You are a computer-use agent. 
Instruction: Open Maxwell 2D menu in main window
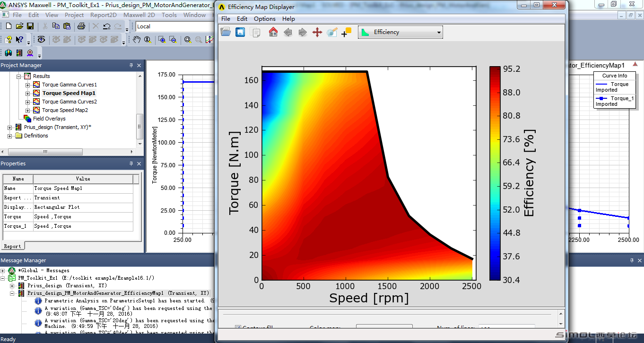139,15
